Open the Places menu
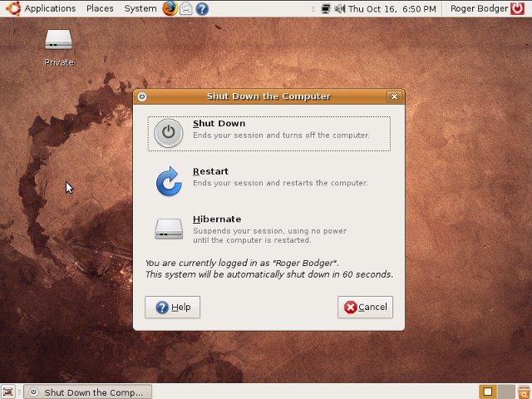This screenshot has width=532, height=399. click(100, 8)
